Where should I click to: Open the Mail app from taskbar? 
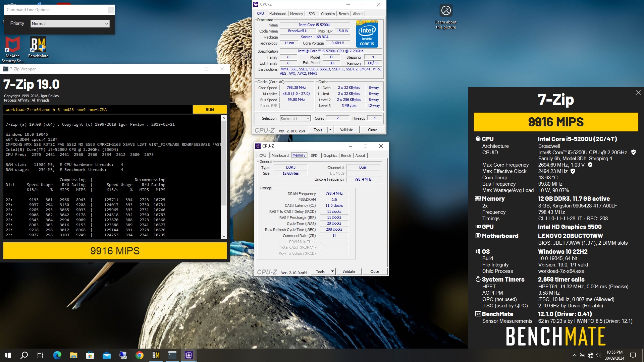point(107,355)
